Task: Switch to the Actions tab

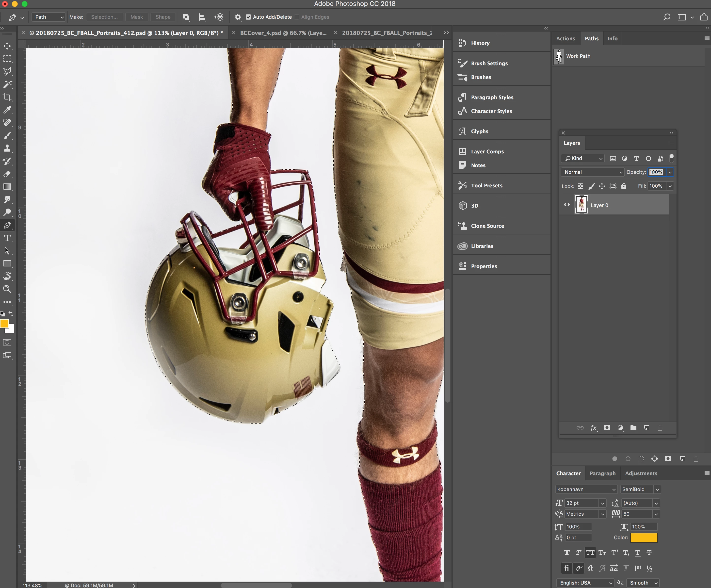Action: tap(566, 39)
